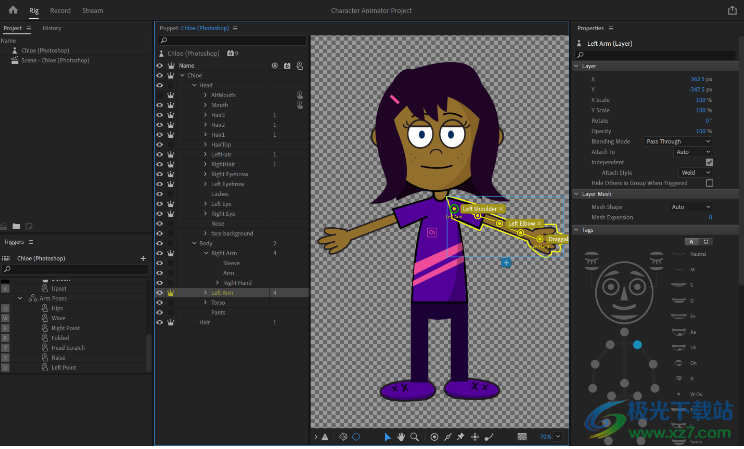Hide the Nose layer
Screen dimensions: 744x449
pos(159,224)
